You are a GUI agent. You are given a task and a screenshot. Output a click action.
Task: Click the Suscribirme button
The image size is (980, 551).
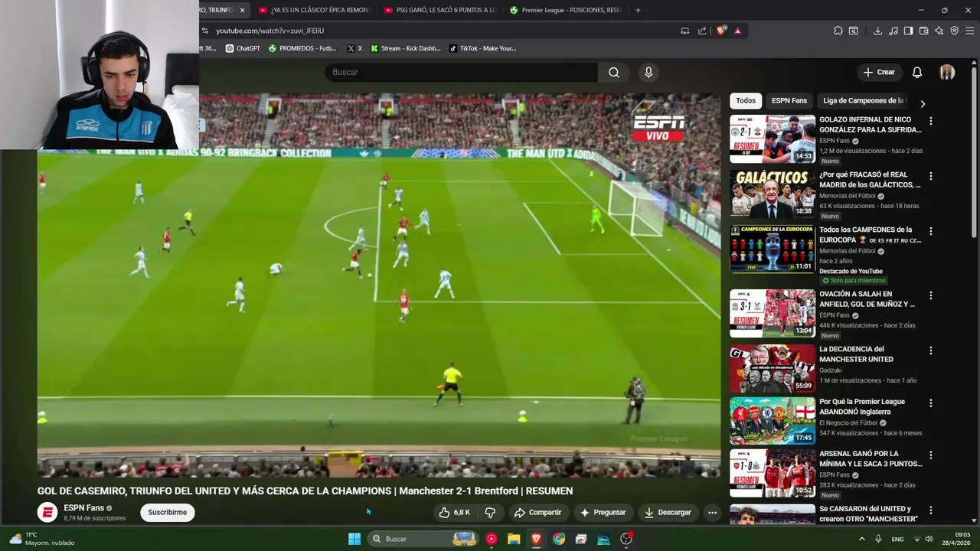click(x=167, y=513)
